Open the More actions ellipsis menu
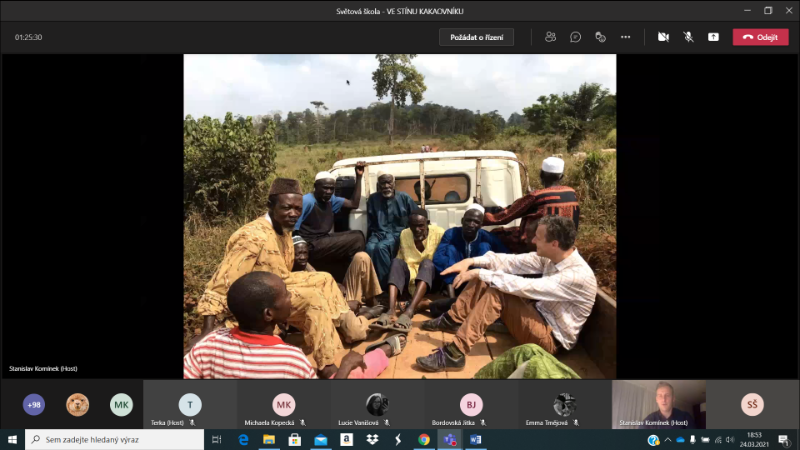This screenshot has width=800, height=450. point(625,37)
